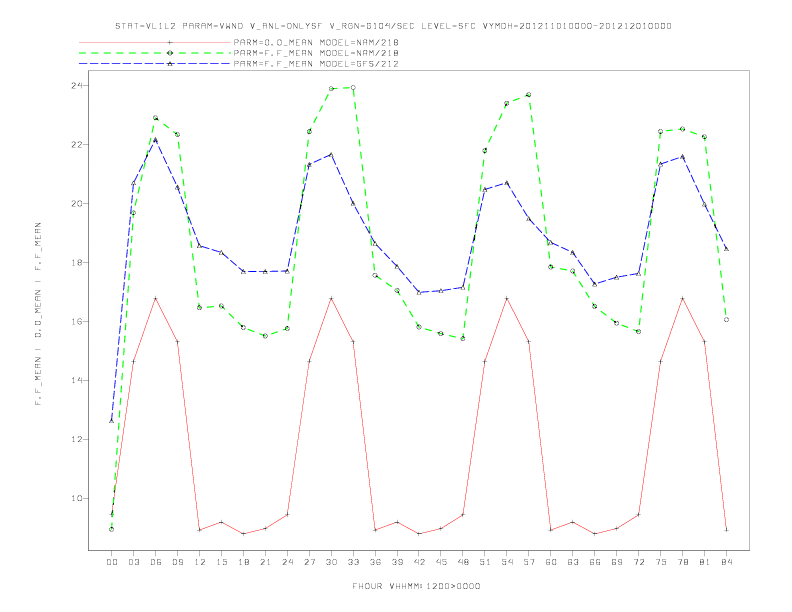Viewport: 792px width, 612px height.
Task: Click x-axis tick label 42
Action: coord(419,562)
